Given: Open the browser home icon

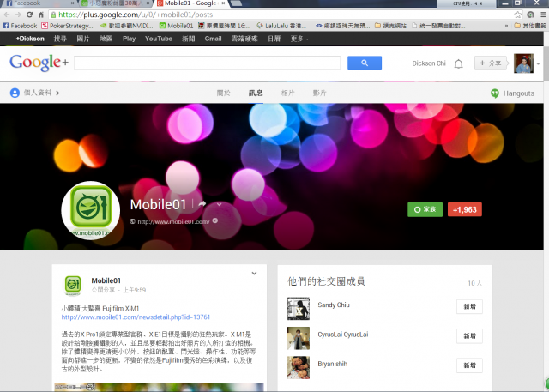Looking at the screenshot, I should pyautogui.click(x=41, y=15).
